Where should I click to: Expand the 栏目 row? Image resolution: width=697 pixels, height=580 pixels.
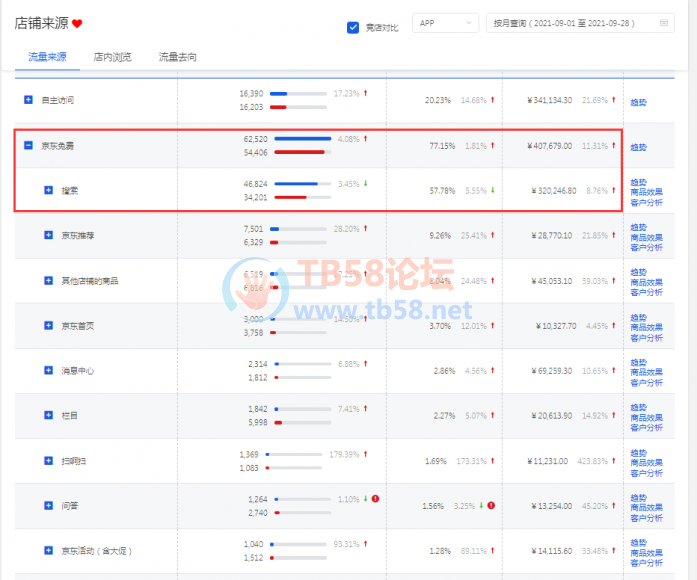[x=48, y=415]
